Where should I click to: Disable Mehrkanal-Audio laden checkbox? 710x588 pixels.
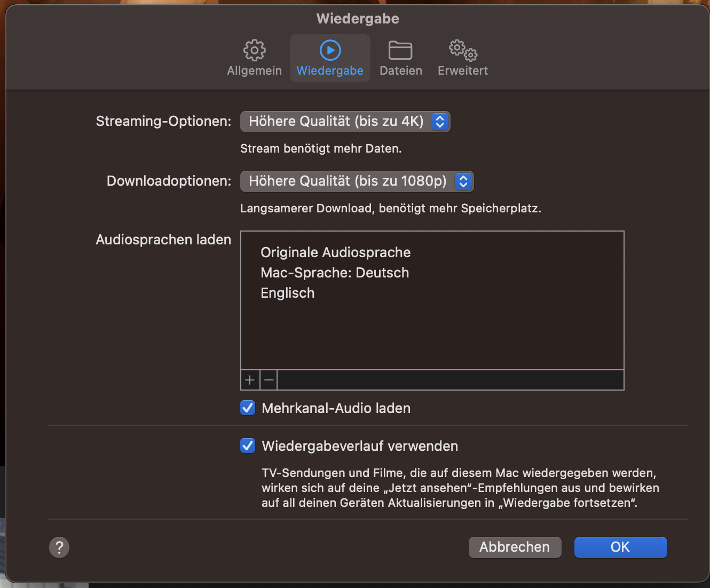coord(248,408)
